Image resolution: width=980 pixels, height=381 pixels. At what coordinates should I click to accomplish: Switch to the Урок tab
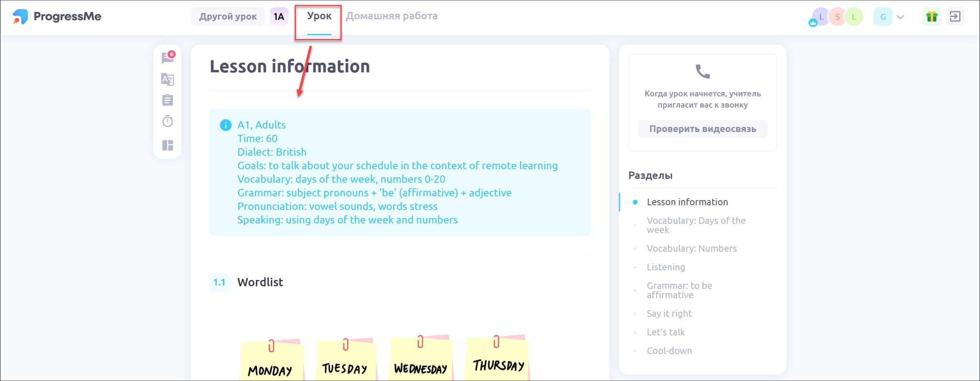coord(319,16)
